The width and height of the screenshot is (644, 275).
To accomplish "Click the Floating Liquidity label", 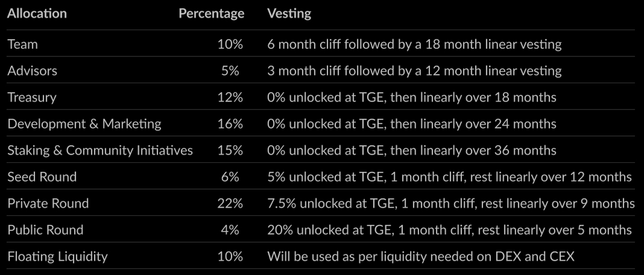I will [57, 257].
